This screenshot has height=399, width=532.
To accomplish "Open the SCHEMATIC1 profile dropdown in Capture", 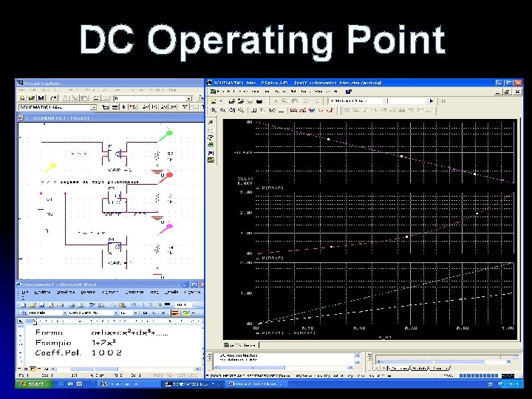I will tap(93, 107).
